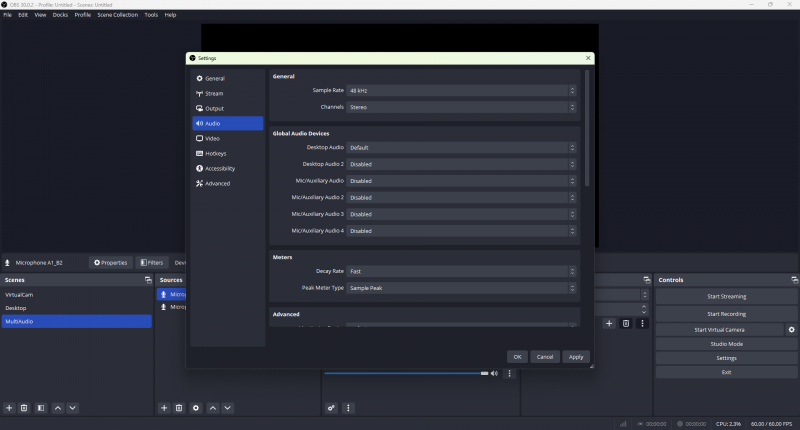Open source properties gear in Sources panel
800x430 pixels.
click(196, 408)
